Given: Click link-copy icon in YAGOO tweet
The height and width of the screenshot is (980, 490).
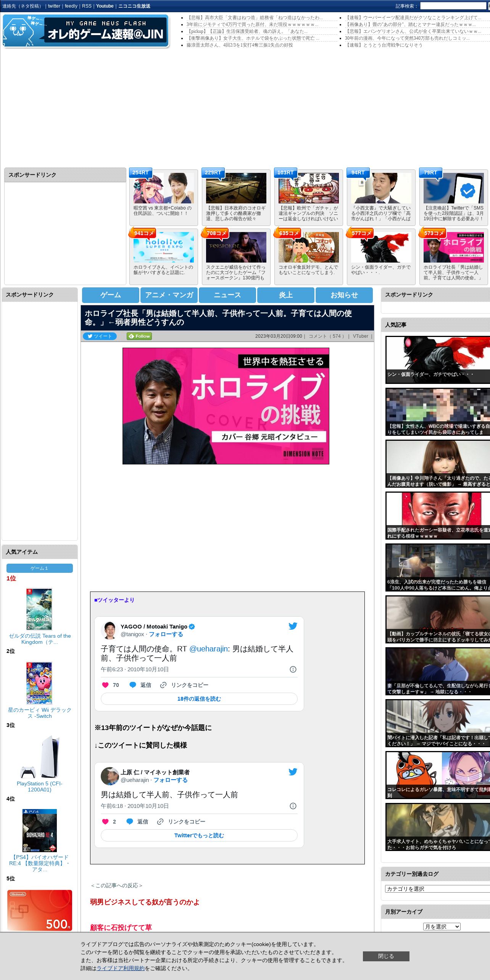Looking at the screenshot, I should point(163,685).
